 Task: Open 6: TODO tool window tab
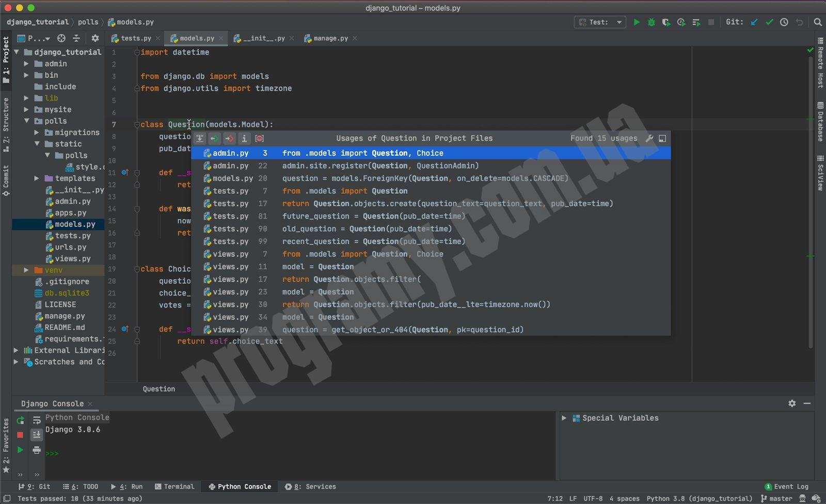point(81,486)
